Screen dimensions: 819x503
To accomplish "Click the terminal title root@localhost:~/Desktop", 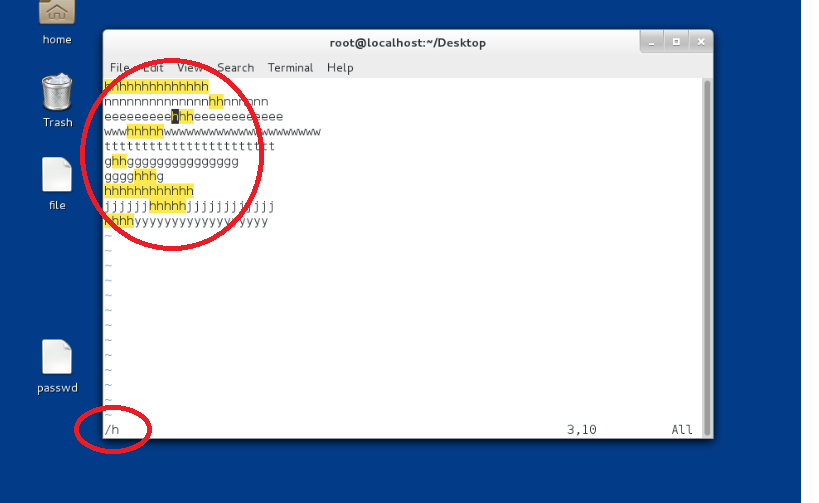I will (x=407, y=43).
